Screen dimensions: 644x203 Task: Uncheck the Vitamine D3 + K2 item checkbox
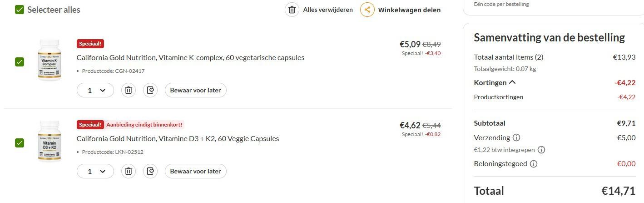pyautogui.click(x=20, y=143)
